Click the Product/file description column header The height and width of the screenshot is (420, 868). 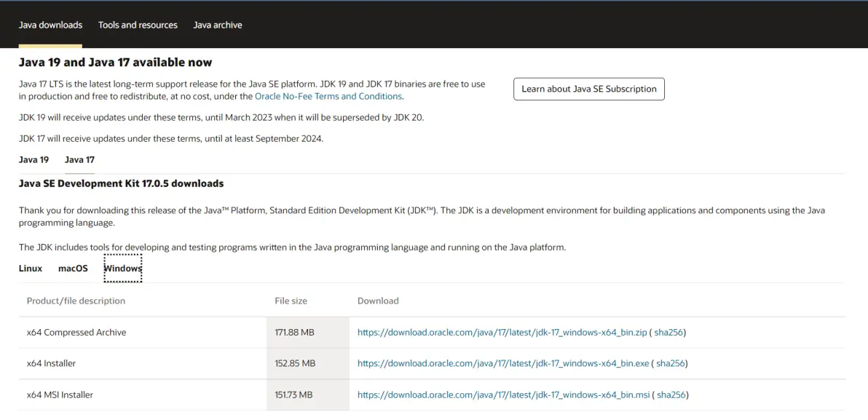(x=76, y=301)
